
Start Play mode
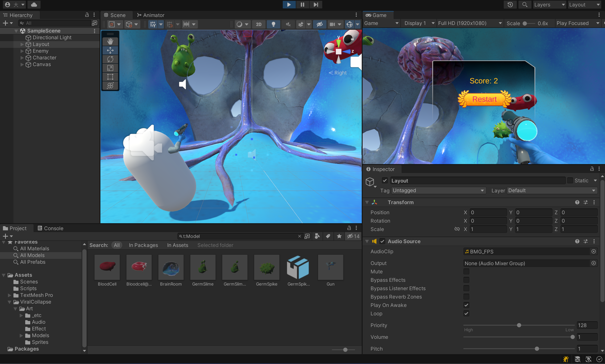(289, 5)
